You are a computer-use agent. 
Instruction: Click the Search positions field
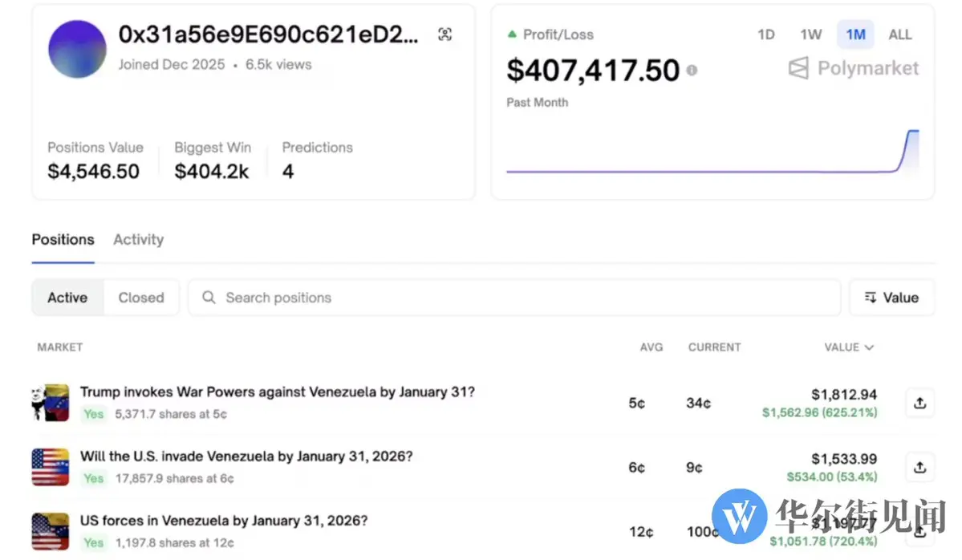[513, 298]
